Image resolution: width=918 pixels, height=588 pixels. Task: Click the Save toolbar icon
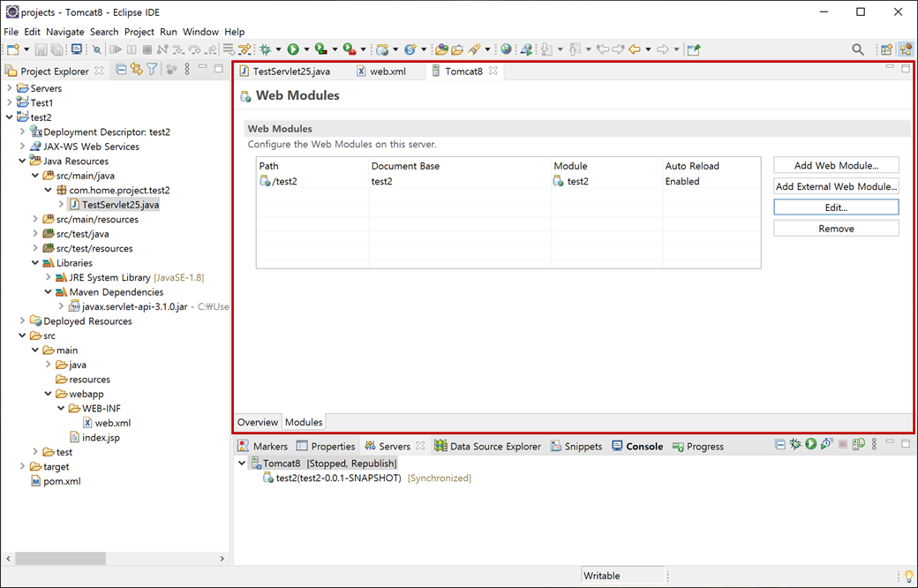pos(41,49)
